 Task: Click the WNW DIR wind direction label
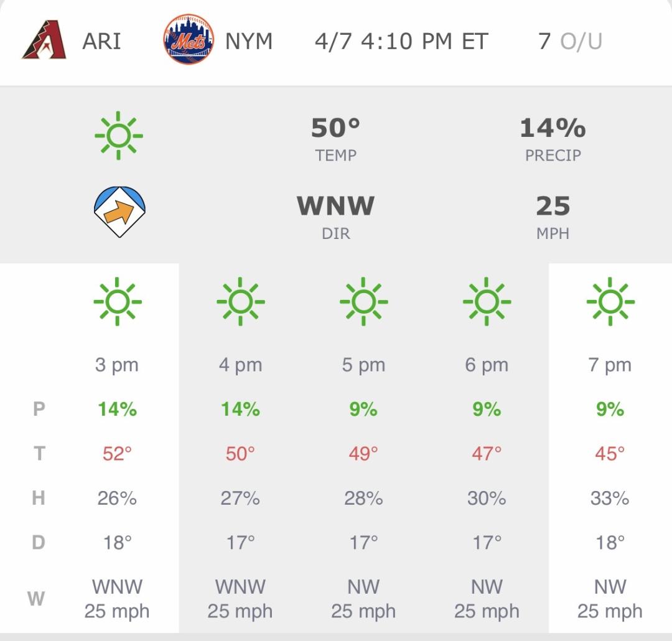pos(336,216)
